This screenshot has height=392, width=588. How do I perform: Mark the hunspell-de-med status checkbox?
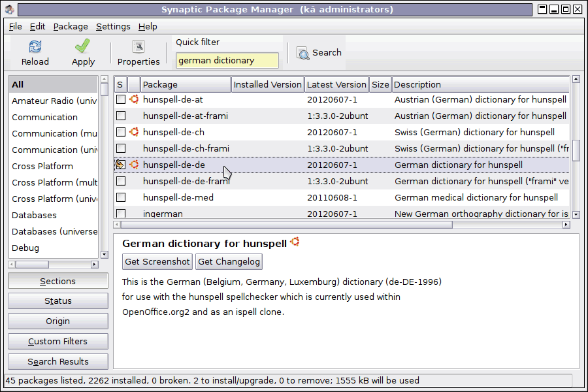point(121,197)
